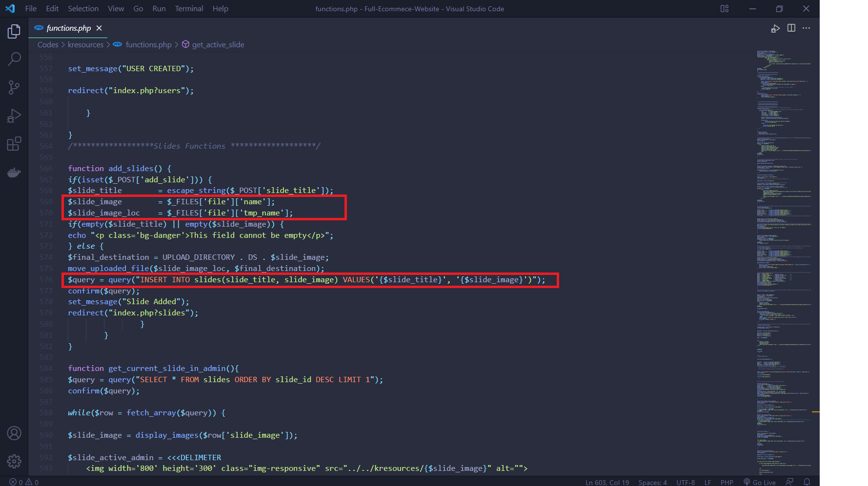Start the server with Go Live
Viewport: 868px width, 486px height.
click(x=760, y=482)
